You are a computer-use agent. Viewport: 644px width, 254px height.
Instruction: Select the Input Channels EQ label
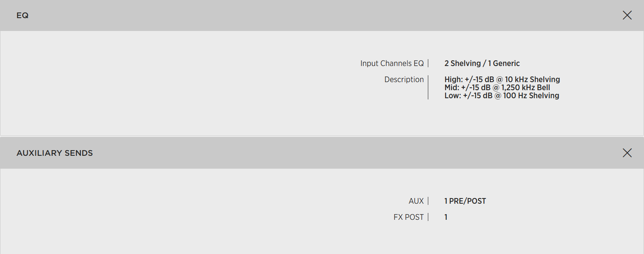(x=392, y=64)
